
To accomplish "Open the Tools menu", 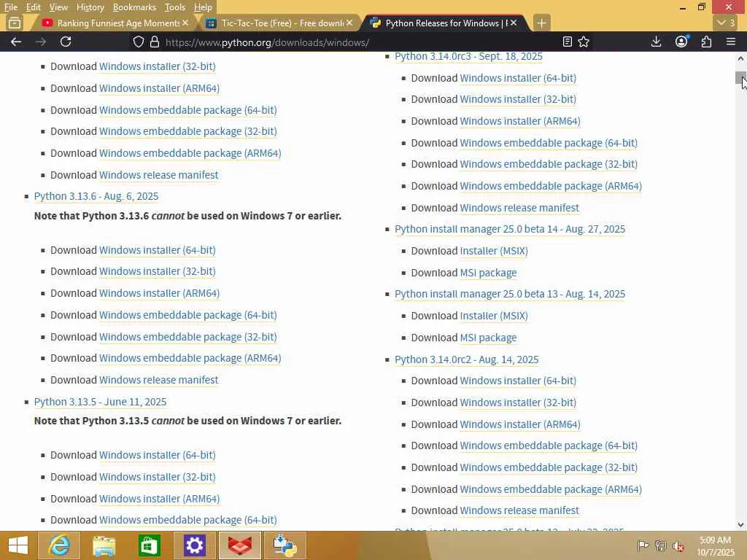I will coord(175,7).
